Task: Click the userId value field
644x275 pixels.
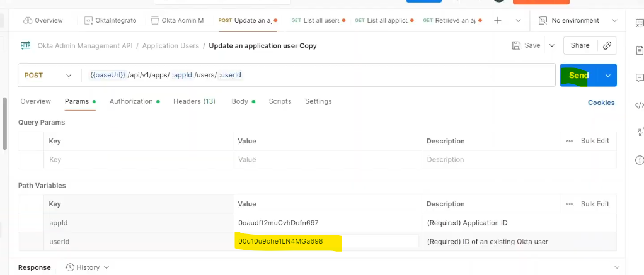Action: tap(325, 242)
